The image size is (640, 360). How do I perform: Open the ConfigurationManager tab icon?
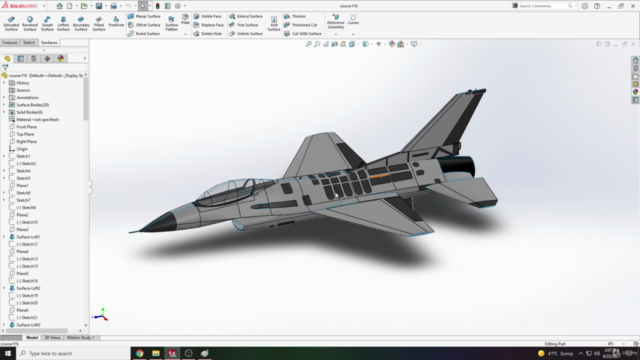(x=34, y=58)
